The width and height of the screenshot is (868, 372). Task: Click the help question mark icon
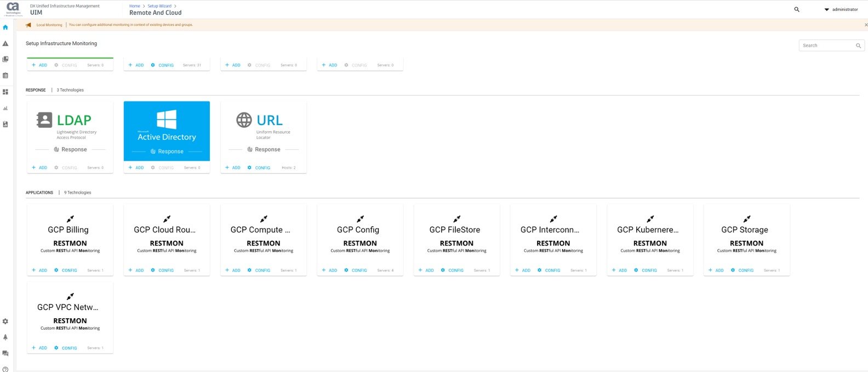point(5,369)
